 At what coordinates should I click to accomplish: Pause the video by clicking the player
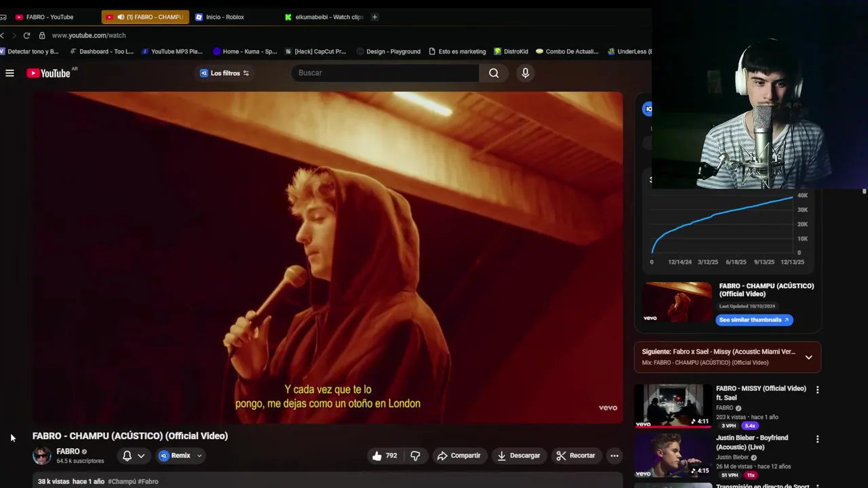coord(328,258)
